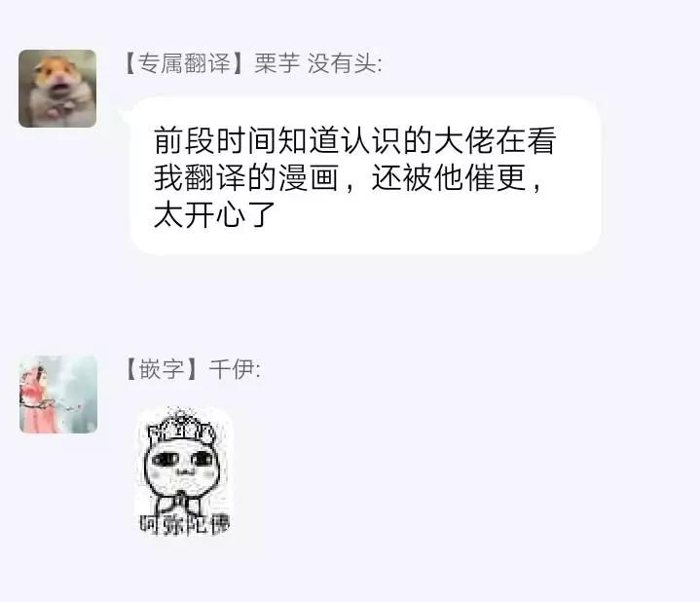Select the 前段时间 message bubble

tap(365, 175)
